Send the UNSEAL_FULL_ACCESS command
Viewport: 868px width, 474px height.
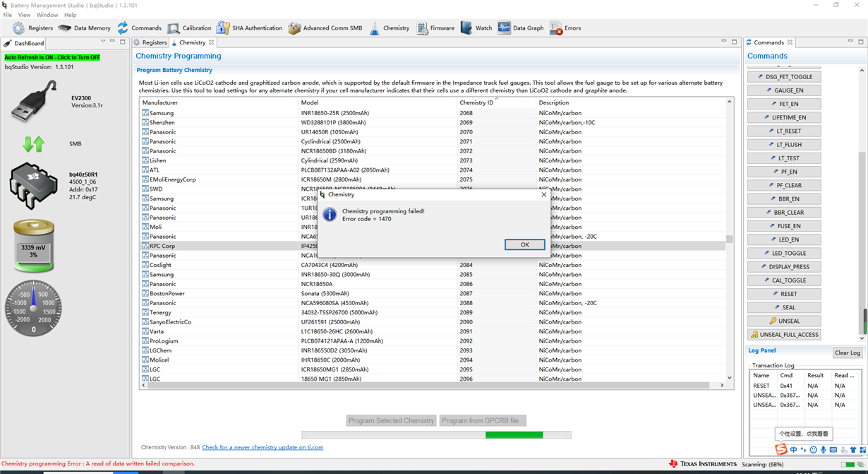click(784, 334)
